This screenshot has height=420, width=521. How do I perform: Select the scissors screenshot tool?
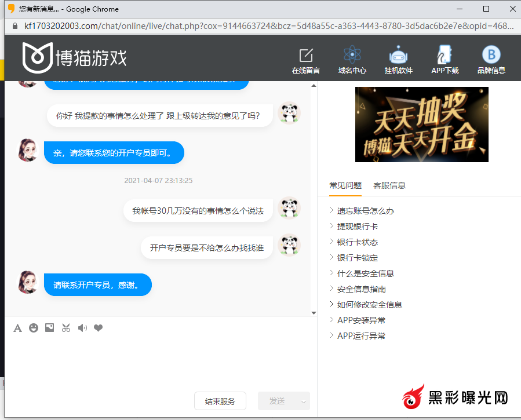click(x=66, y=328)
